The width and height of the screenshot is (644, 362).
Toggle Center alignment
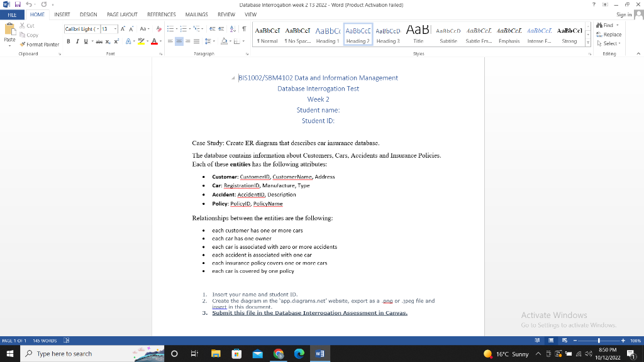click(x=179, y=41)
